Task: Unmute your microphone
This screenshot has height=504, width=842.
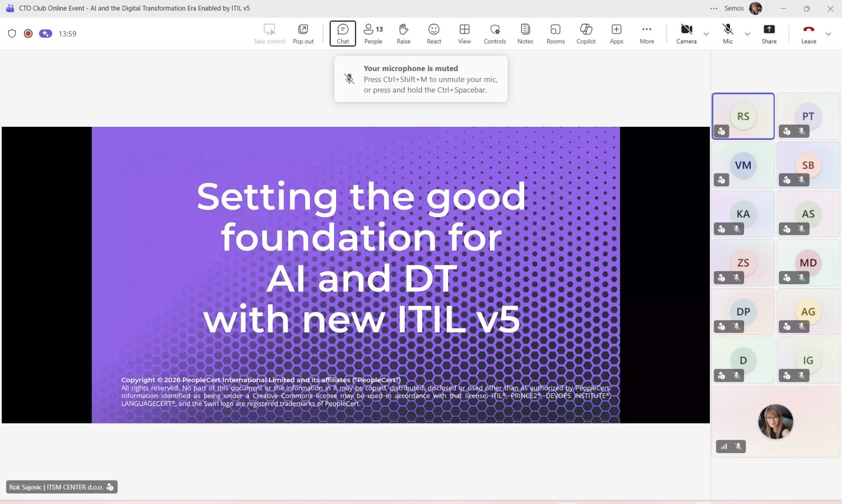Action: pyautogui.click(x=728, y=33)
